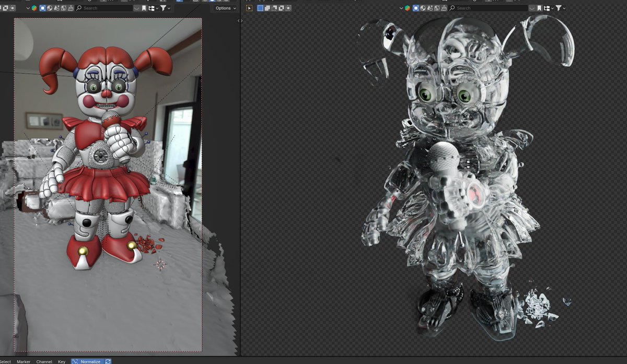
Task: Click in the right header Search field
Action: click(488, 8)
